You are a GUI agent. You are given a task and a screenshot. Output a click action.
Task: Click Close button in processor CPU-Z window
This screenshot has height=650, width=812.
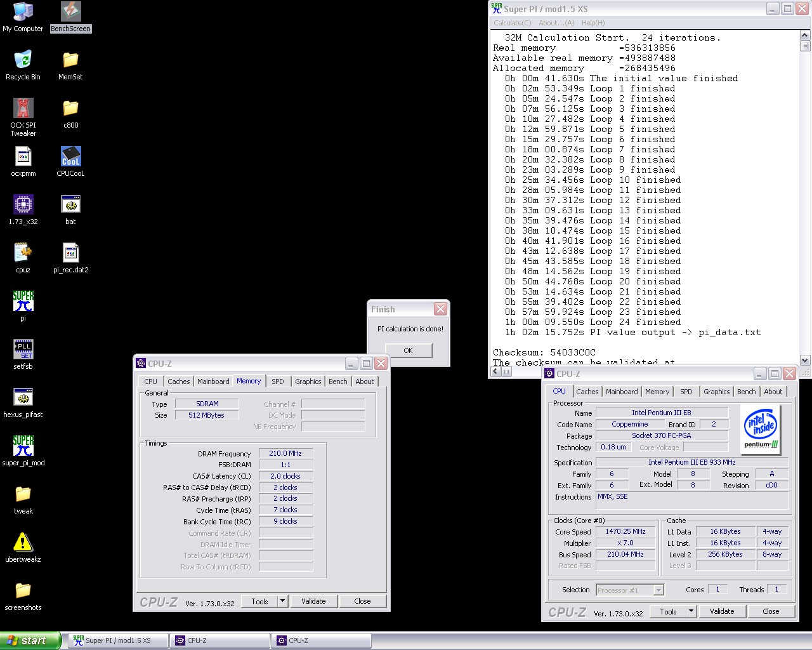click(771, 611)
